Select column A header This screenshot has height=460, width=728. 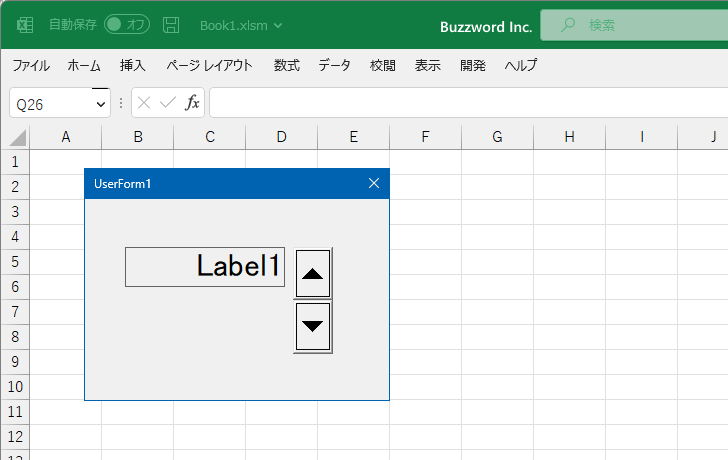(x=66, y=137)
